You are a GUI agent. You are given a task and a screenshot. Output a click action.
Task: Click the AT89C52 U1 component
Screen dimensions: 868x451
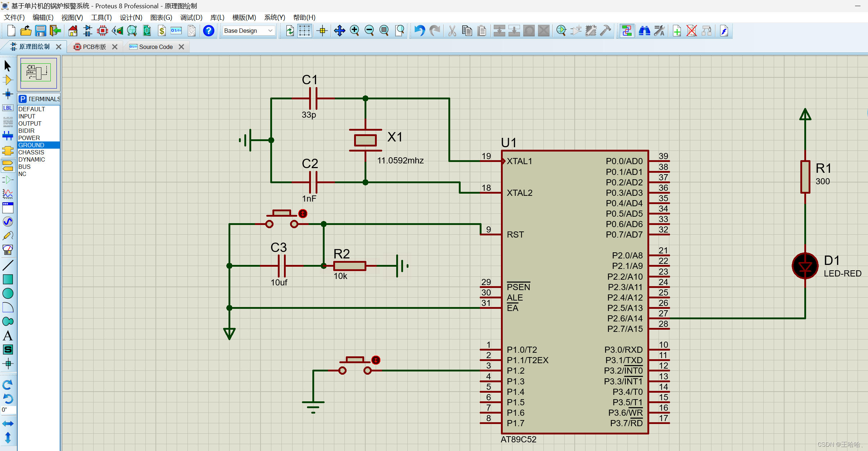(x=575, y=292)
